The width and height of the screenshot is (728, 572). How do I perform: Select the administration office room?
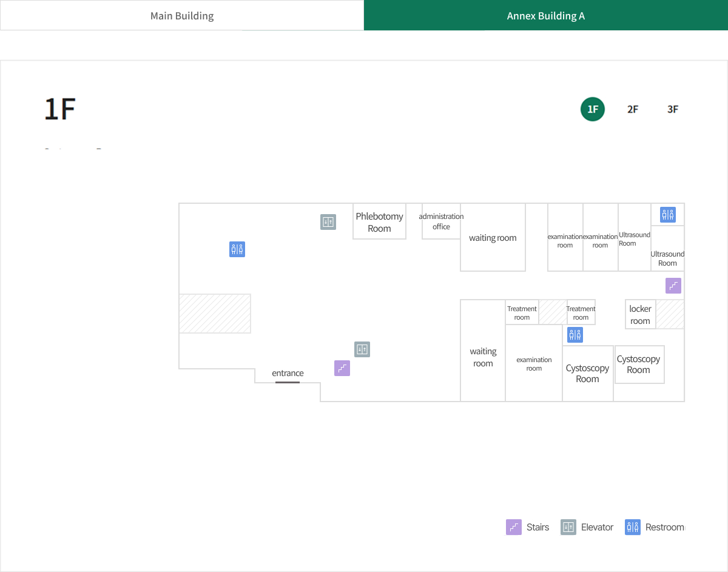coord(441,221)
